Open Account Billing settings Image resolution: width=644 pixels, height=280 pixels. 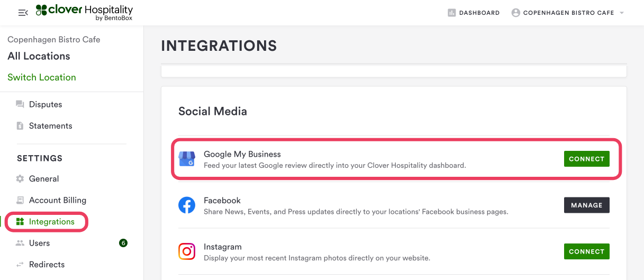(x=57, y=200)
